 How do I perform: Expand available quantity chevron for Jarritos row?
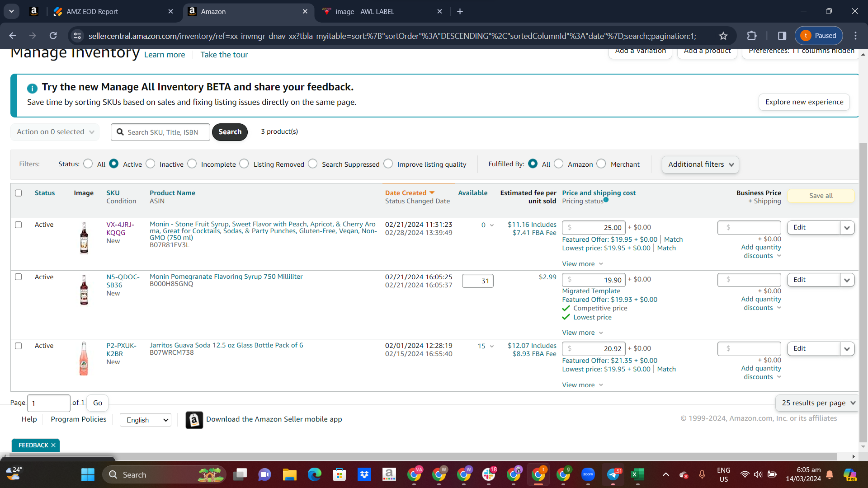[492, 346]
